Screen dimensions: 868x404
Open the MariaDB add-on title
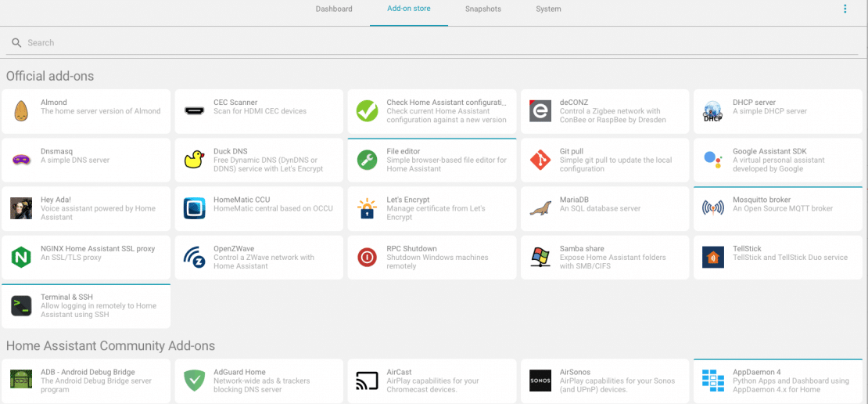(576, 200)
